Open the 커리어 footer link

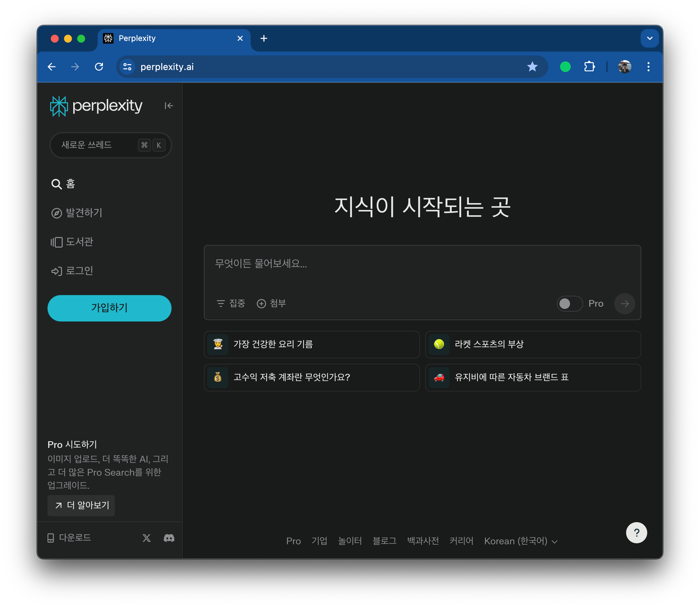[461, 541]
